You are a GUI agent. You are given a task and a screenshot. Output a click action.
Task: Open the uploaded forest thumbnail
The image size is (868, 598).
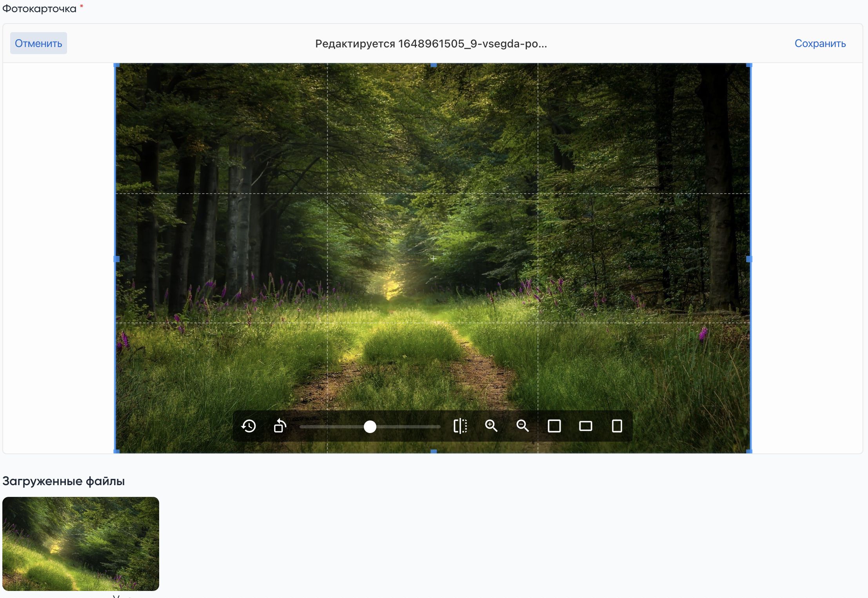tap(81, 544)
